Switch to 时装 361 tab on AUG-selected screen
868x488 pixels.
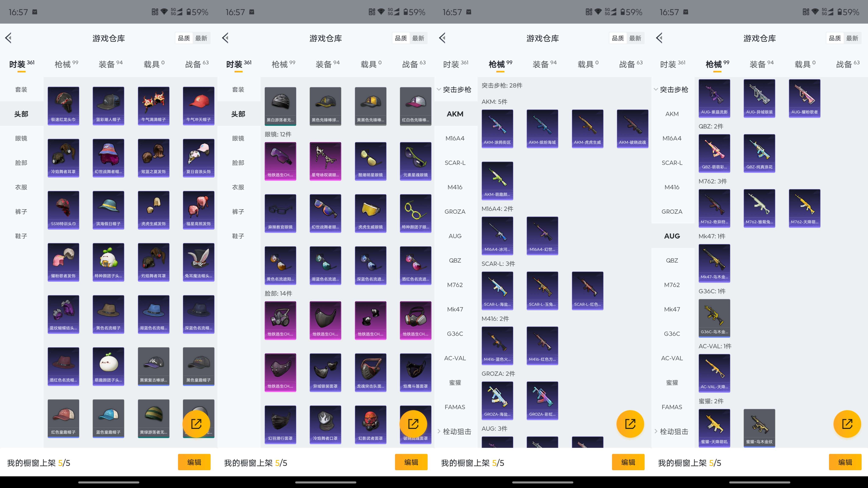[x=673, y=64]
